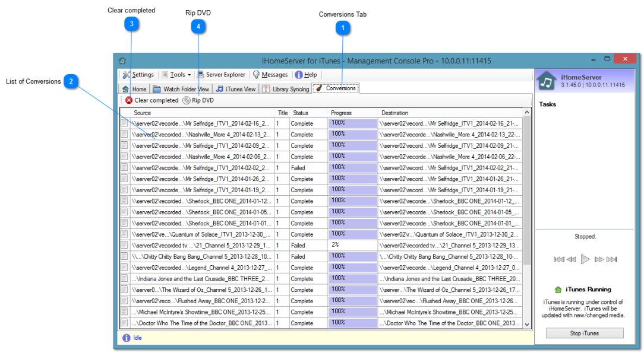Switch to the Home tab
Screen dimensions: 644x353
click(134, 89)
